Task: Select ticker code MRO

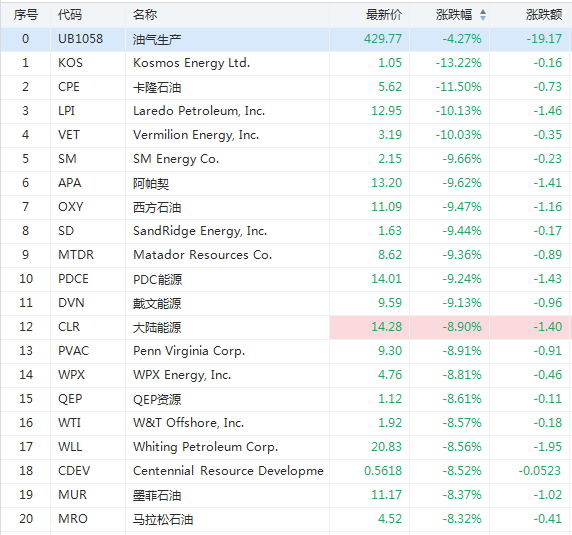Action: (x=73, y=519)
